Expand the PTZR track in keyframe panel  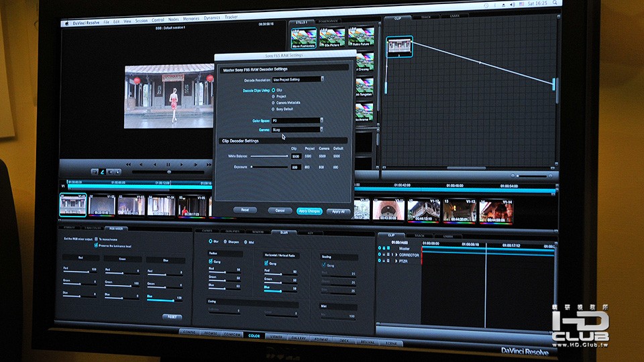click(x=396, y=261)
